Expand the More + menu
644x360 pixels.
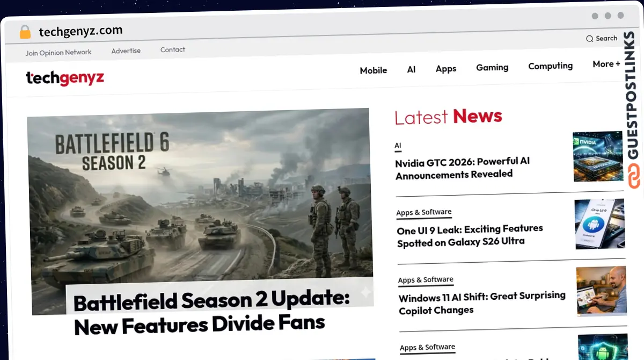606,64
